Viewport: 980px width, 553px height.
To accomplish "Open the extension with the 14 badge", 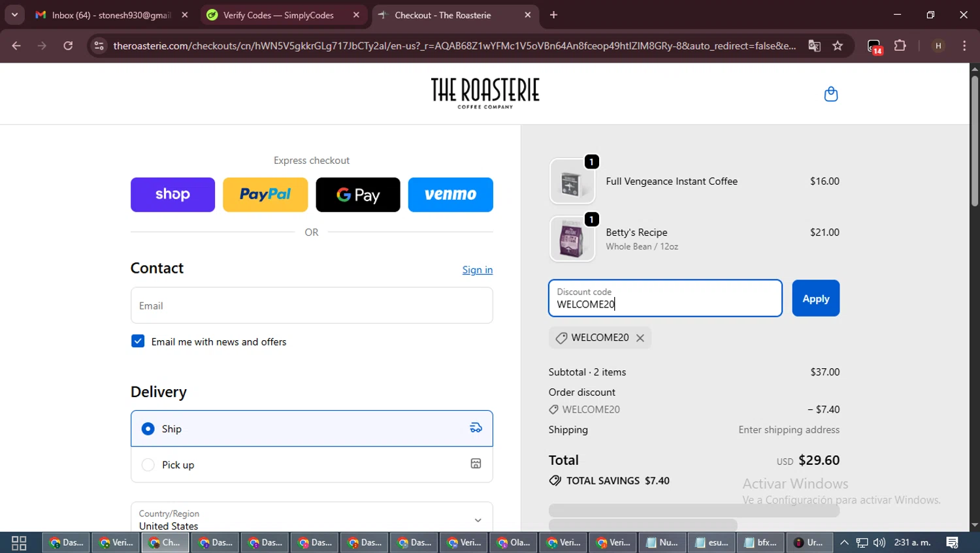I will [875, 46].
